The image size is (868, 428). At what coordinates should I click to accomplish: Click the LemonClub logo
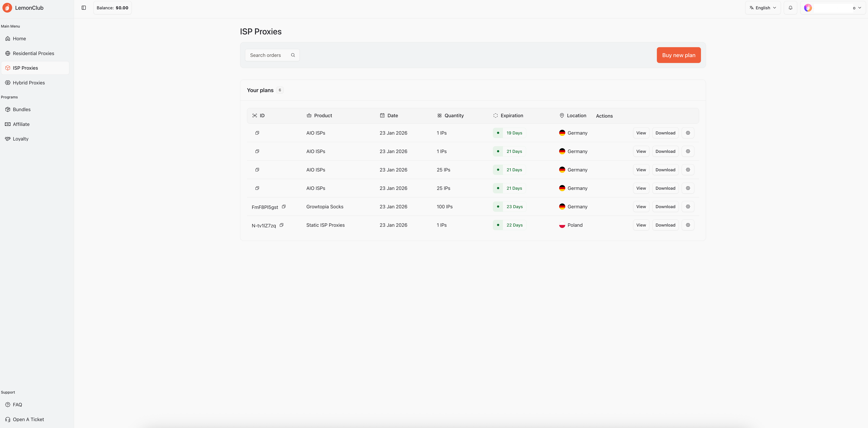click(7, 8)
